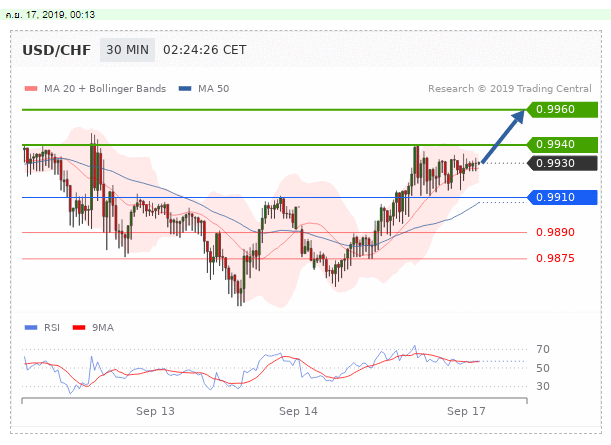Image resolution: width=611 pixels, height=445 pixels.
Task: Click the USD/CHF pair title
Action: (x=57, y=50)
